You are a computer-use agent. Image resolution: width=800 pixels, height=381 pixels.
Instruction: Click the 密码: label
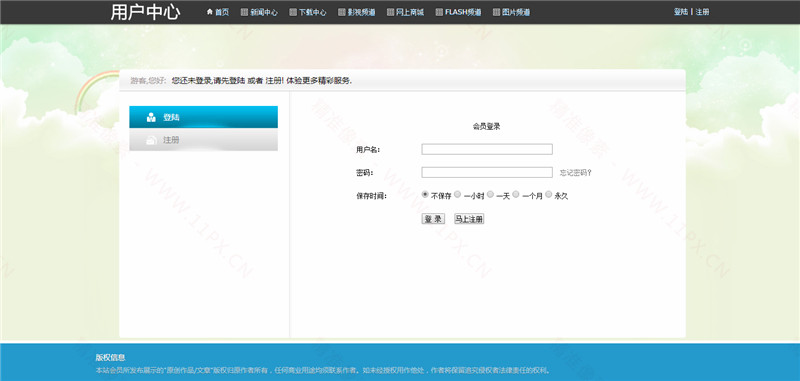click(x=364, y=173)
